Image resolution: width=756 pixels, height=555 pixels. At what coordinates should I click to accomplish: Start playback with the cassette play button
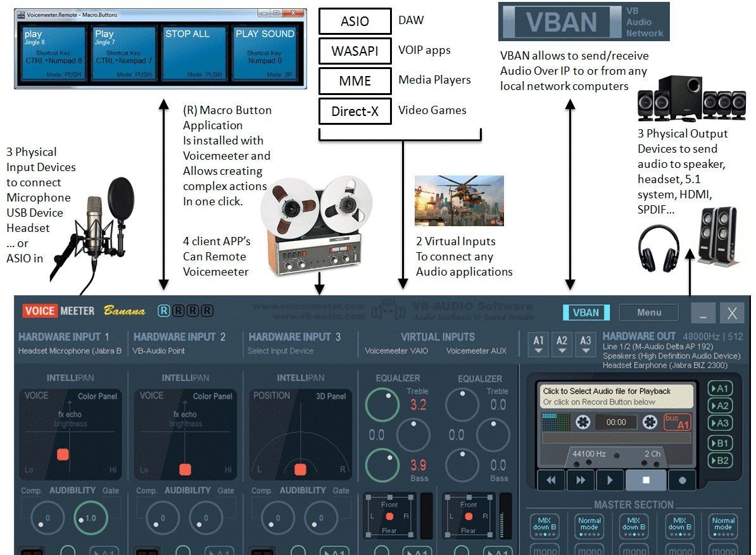[x=610, y=480]
